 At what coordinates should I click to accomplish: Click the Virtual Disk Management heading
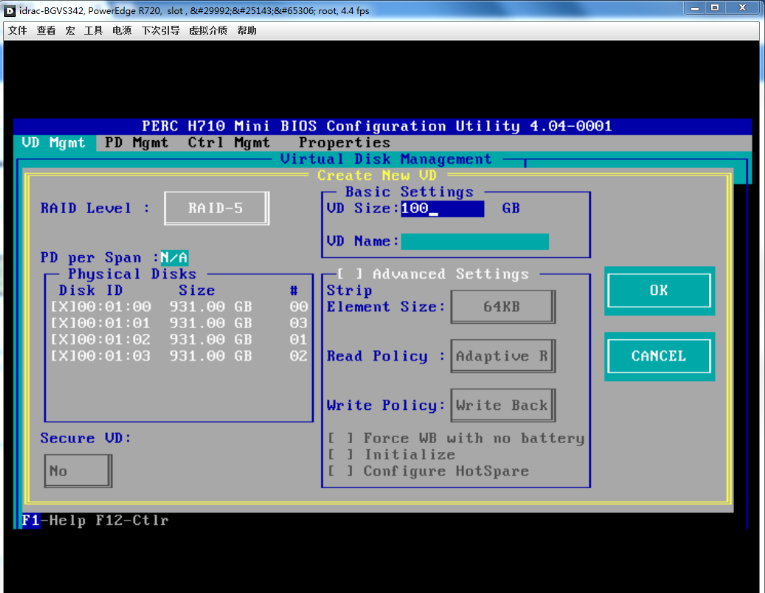pyautogui.click(x=386, y=159)
